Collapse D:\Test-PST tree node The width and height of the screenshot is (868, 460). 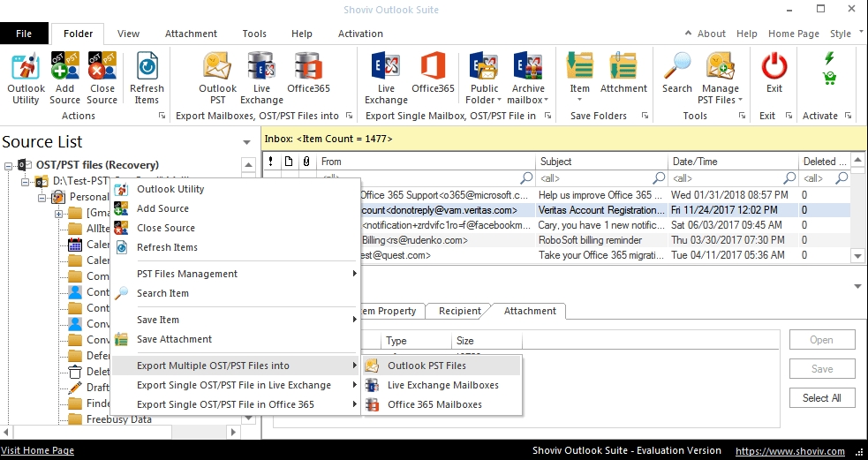click(x=26, y=182)
